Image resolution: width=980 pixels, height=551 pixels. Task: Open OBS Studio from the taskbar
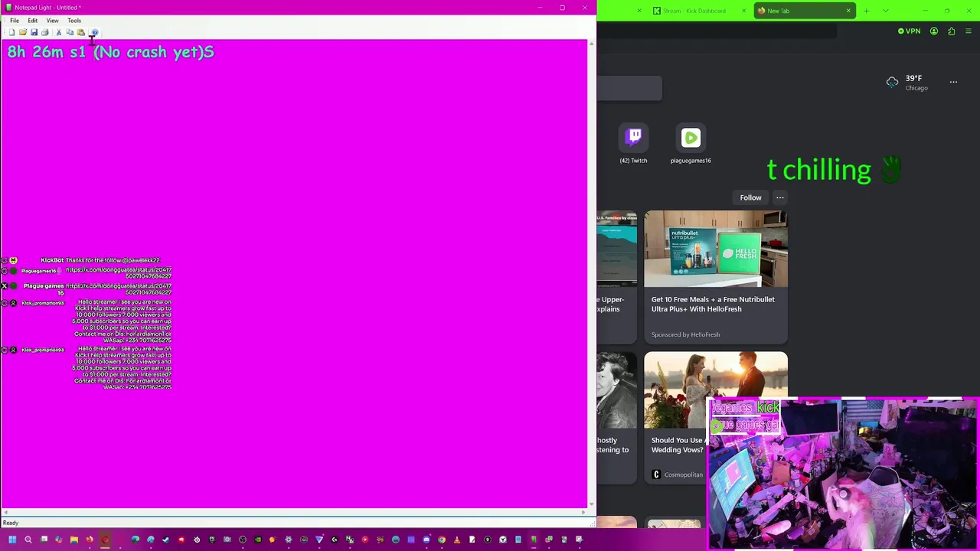pos(243,540)
